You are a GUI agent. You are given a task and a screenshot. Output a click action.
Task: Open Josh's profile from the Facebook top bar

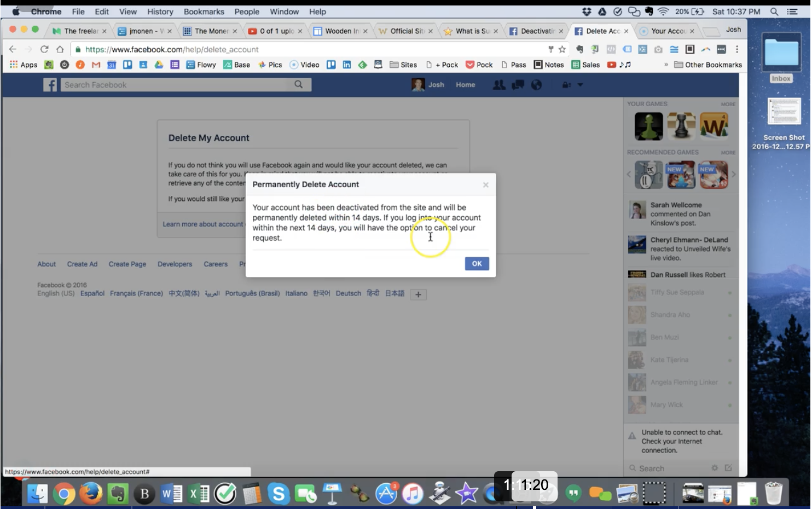[428, 85]
